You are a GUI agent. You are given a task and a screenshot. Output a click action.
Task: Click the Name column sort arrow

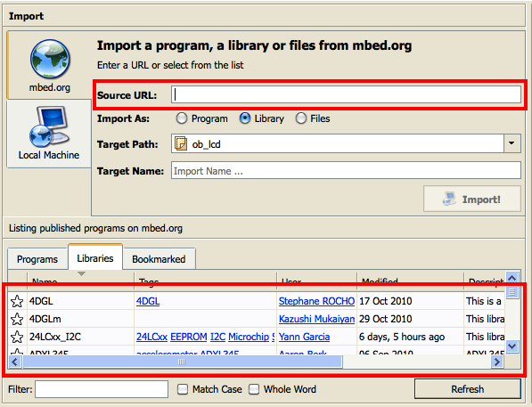pyautogui.click(x=81, y=273)
